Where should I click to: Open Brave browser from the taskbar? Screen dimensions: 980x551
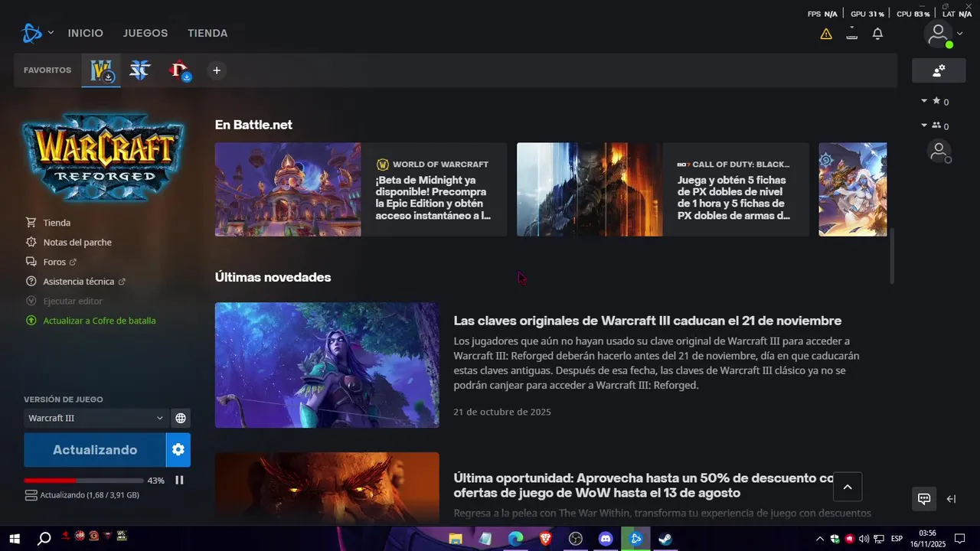point(545,539)
